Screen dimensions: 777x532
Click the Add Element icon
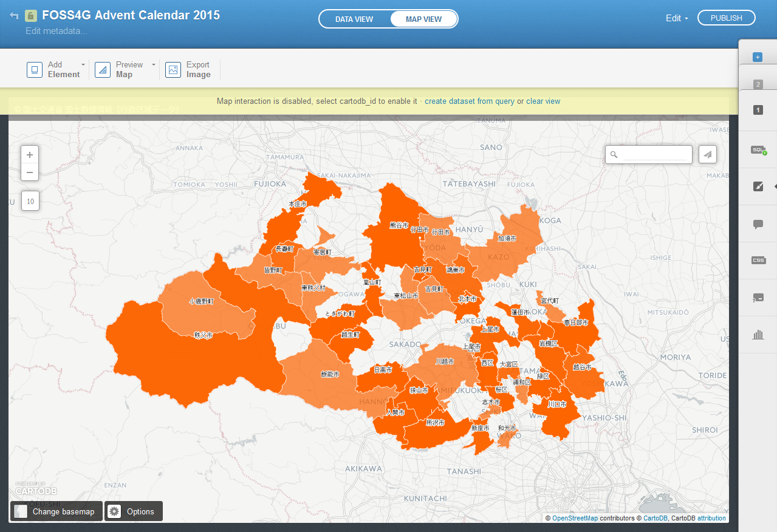[35, 70]
